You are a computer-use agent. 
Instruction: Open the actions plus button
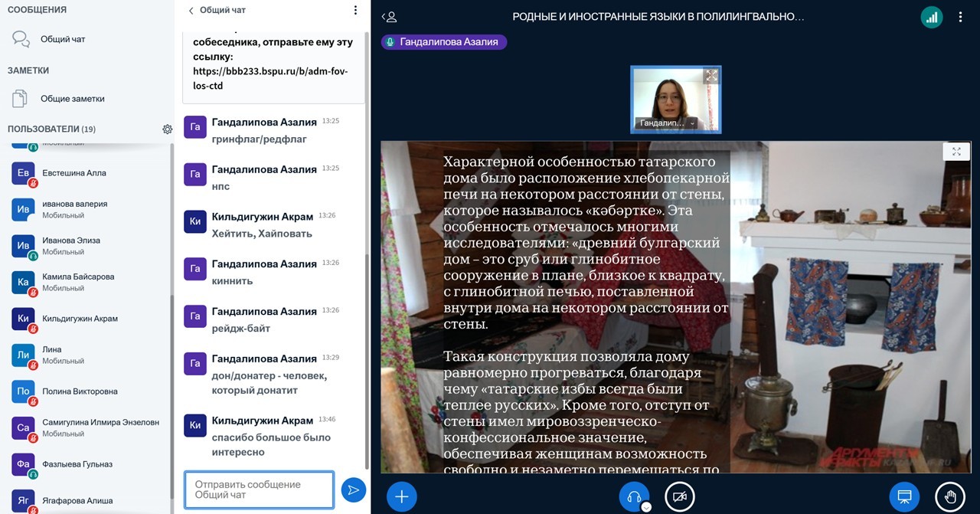[401, 496]
